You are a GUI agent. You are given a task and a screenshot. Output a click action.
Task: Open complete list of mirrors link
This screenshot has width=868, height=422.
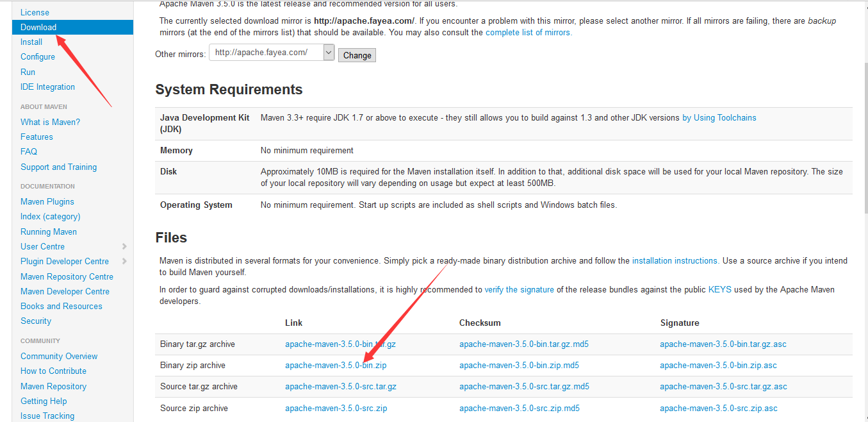coord(528,32)
